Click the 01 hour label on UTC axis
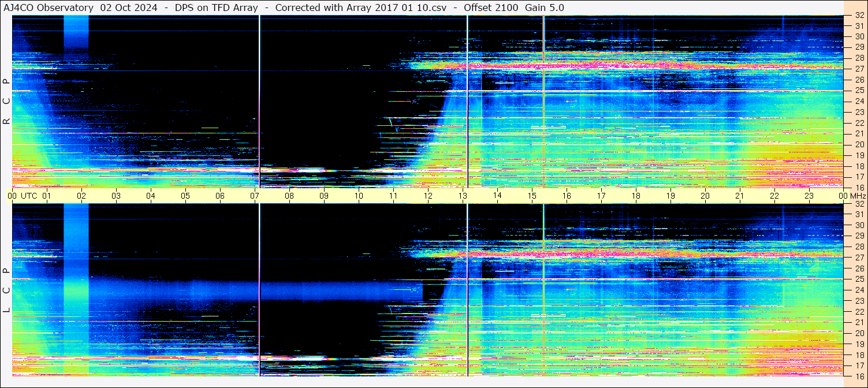The width and height of the screenshot is (868, 388). point(47,196)
